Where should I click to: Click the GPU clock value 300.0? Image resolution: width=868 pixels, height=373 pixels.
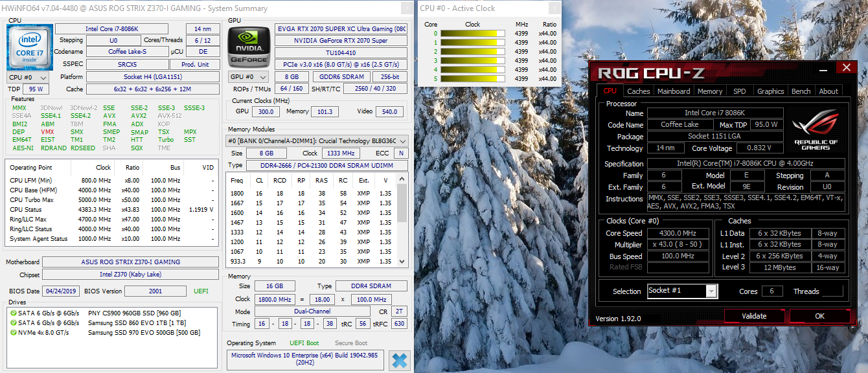click(x=265, y=111)
